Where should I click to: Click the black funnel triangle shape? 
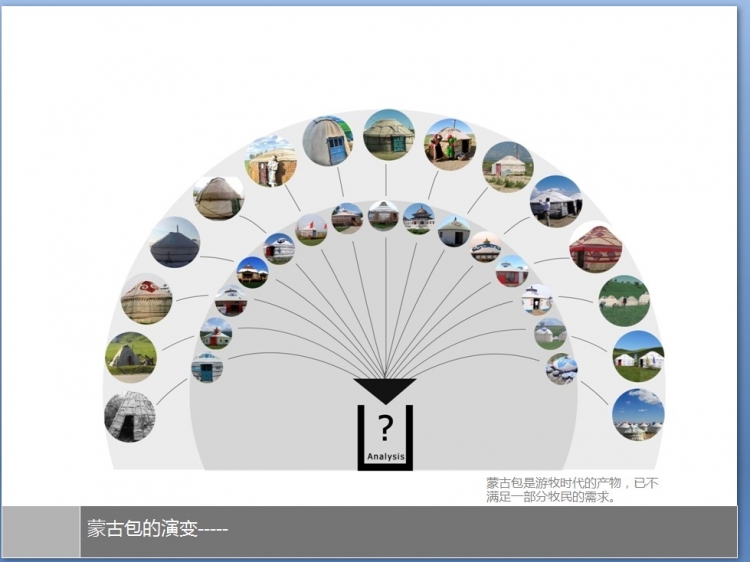tap(385, 391)
